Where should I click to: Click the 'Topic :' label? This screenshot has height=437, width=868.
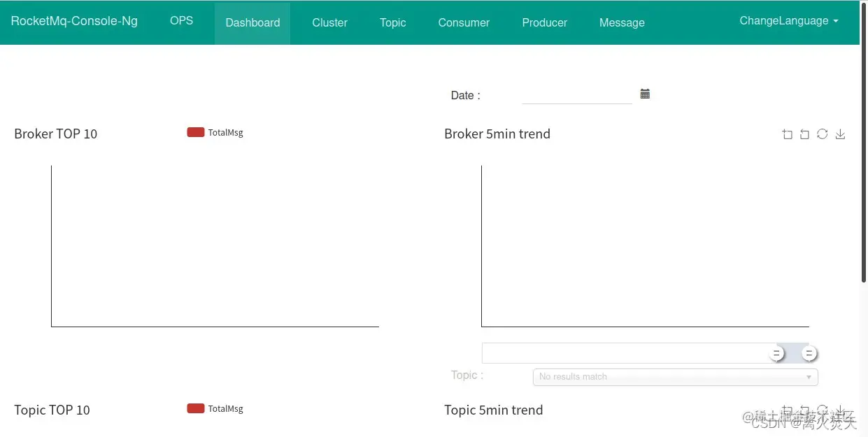tap(467, 375)
